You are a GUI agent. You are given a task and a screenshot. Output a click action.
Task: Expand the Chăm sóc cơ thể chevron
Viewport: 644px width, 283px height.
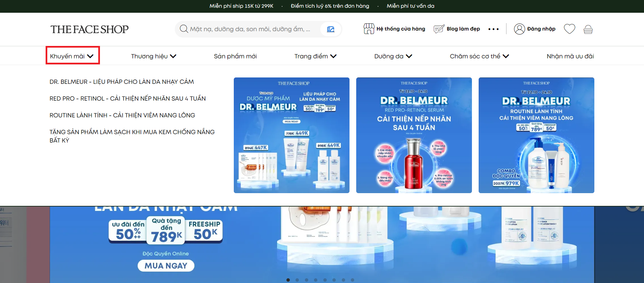click(x=506, y=56)
